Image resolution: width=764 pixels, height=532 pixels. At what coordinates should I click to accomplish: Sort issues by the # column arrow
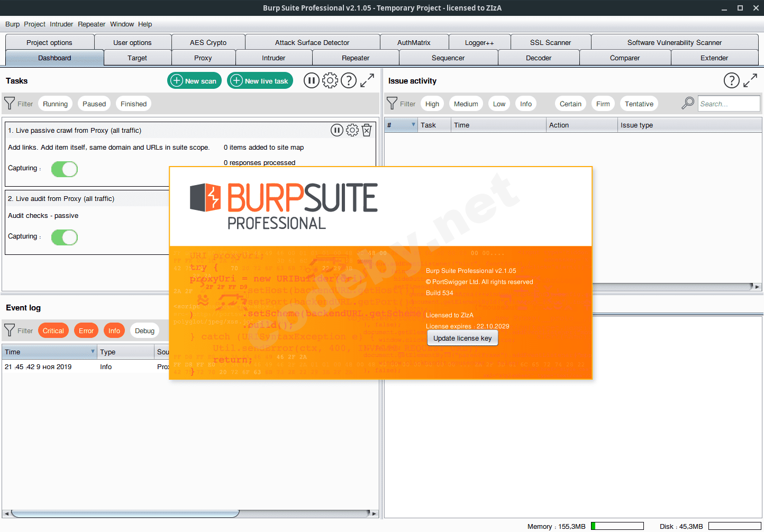[x=413, y=125]
